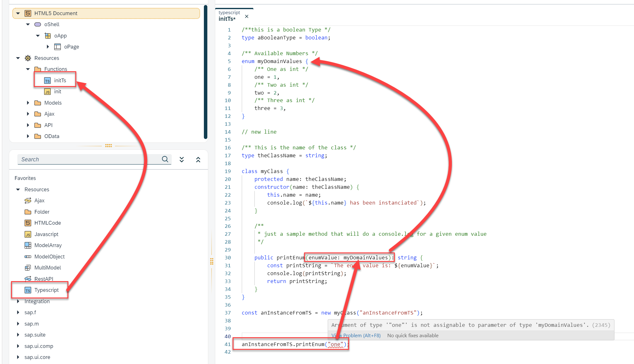634x364 pixels.
Task: Click the oApp grid icon
Action: click(x=48, y=36)
